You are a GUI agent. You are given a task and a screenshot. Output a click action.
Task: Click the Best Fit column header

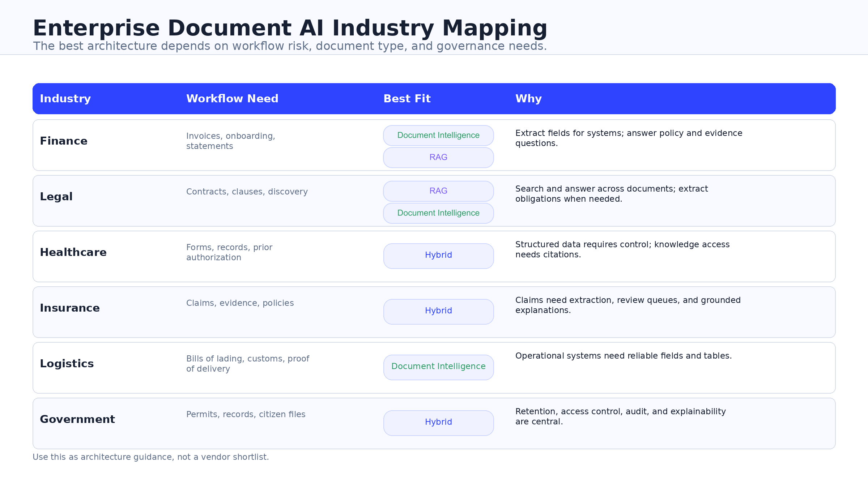[407, 99]
